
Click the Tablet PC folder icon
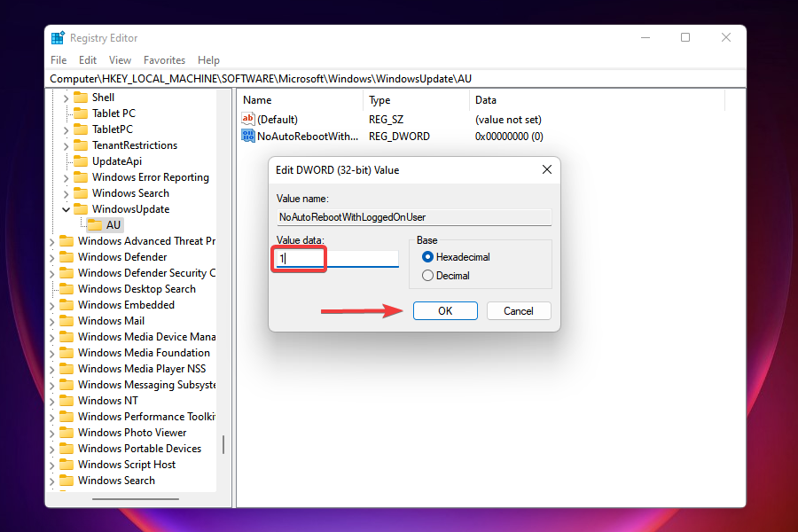pos(81,113)
